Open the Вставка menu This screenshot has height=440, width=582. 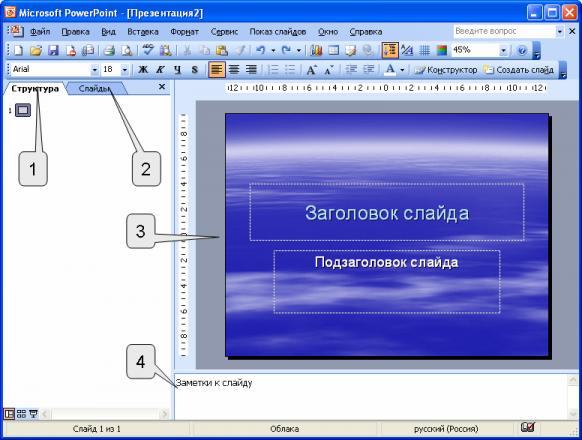(143, 32)
